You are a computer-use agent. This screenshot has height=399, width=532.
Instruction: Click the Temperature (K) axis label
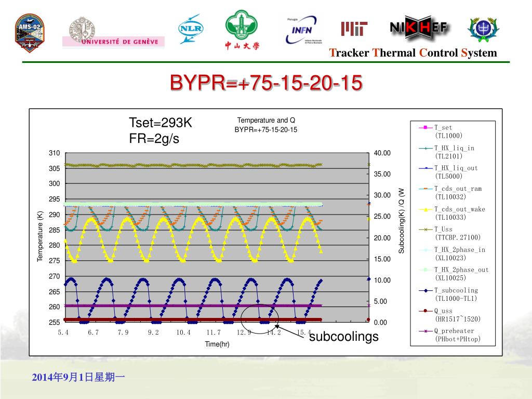pyautogui.click(x=40, y=236)
